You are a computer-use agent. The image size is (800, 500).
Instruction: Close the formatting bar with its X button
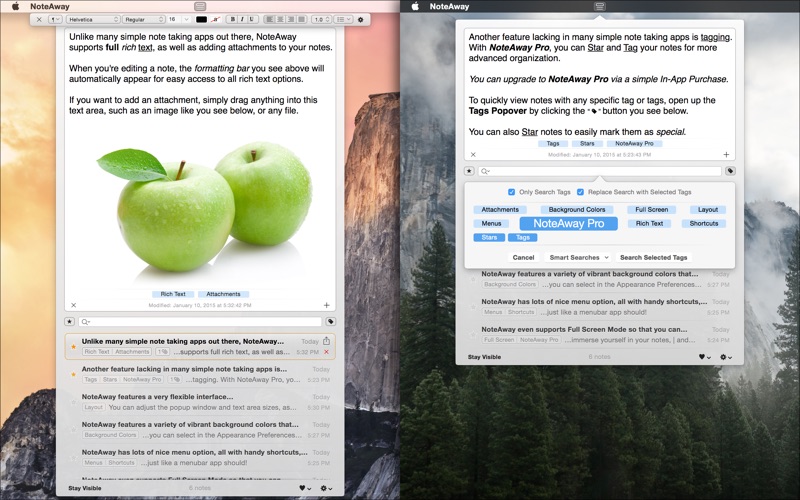(39, 19)
